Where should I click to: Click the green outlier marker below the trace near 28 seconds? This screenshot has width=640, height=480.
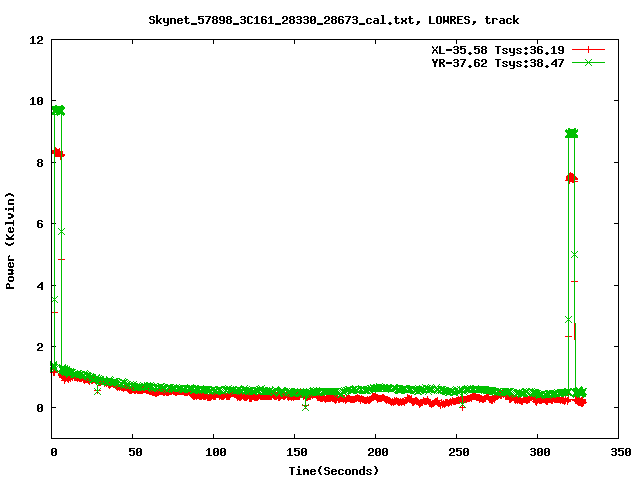point(97,391)
